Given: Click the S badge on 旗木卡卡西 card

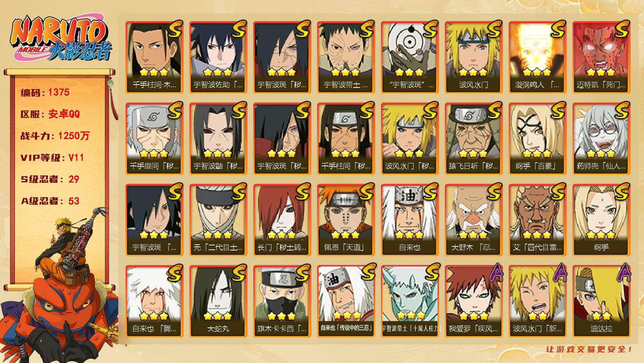Looking at the screenshot, I should (302, 273).
